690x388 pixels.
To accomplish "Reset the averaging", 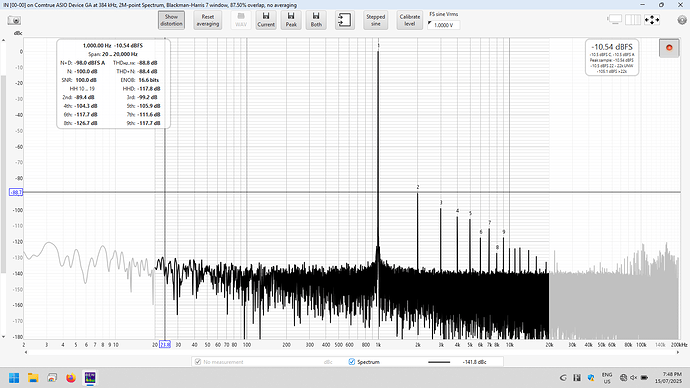I will coord(208,20).
